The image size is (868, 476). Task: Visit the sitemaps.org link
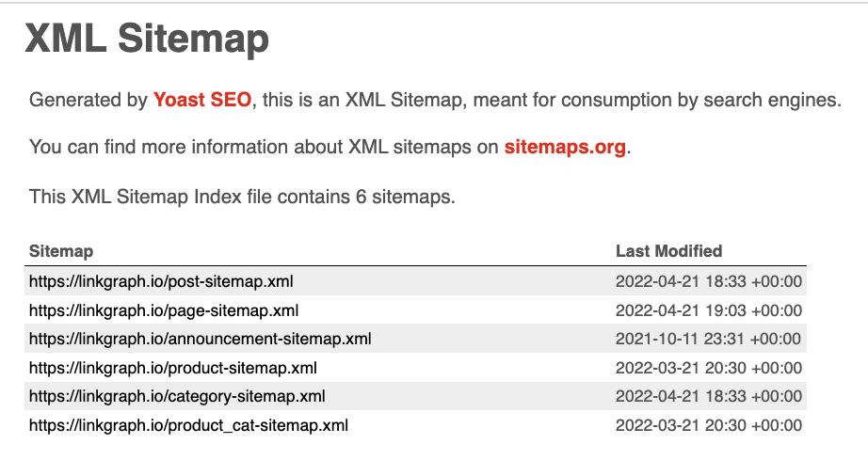565,148
